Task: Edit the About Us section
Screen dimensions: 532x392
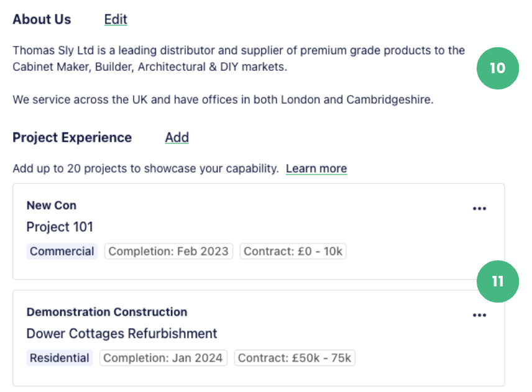Action: point(116,19)
